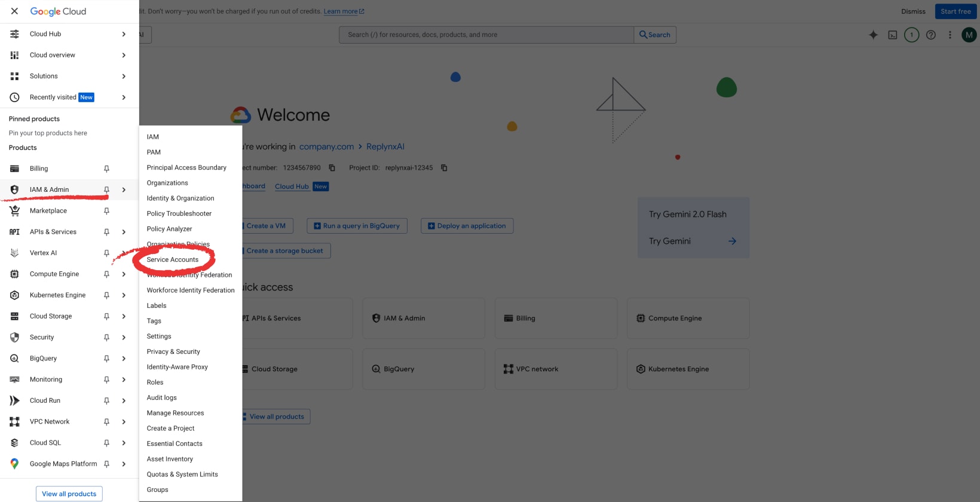Screen dimensions: 980x502
Task: Open Cloud Hub sidebar icon
Action: click(14, 34)
